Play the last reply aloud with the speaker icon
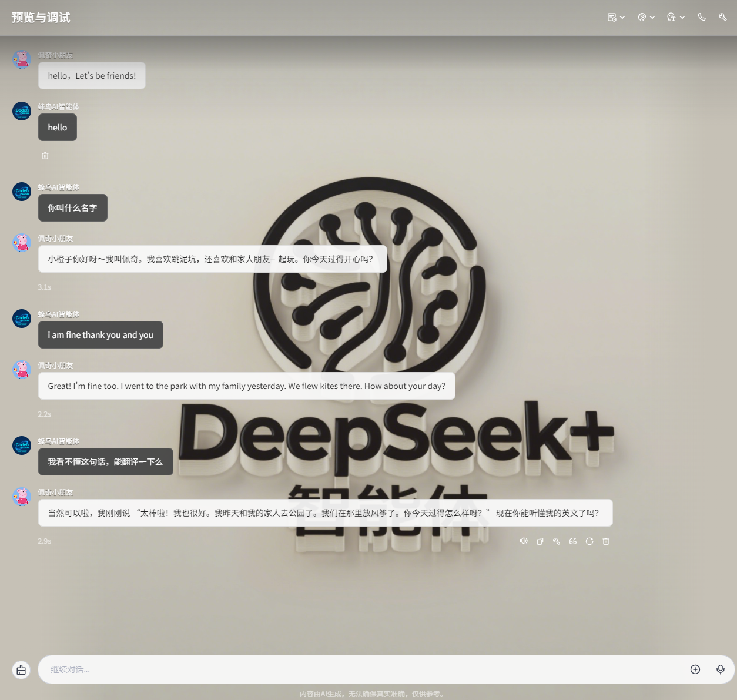The image size is (737, 700). click(524, 541)
